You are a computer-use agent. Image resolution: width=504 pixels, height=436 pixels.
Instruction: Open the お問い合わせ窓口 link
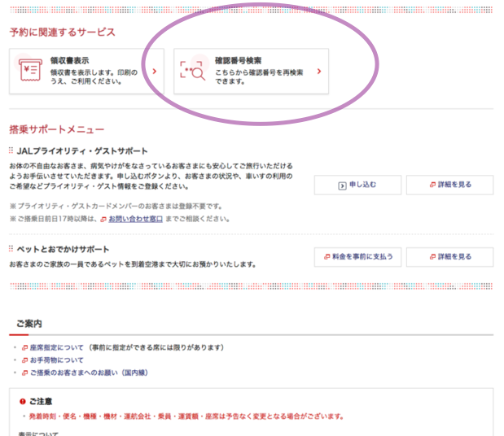135,219
